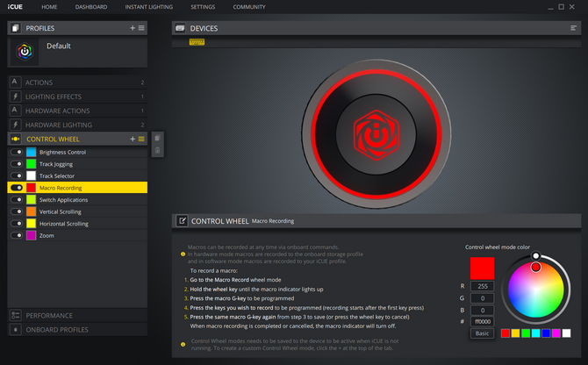
Task: Toggle the Horizontal Scrolling mode switch
Action: pos(17,224)
